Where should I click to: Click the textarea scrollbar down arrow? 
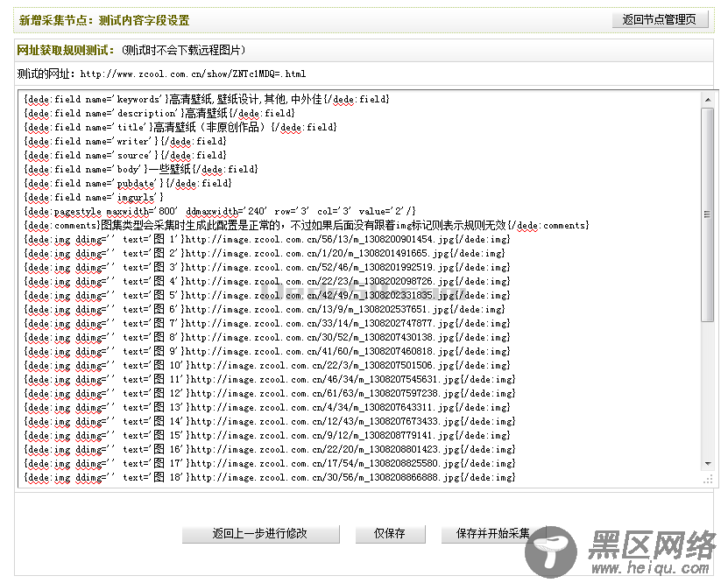pyautogui.click(x=708, y=465)
